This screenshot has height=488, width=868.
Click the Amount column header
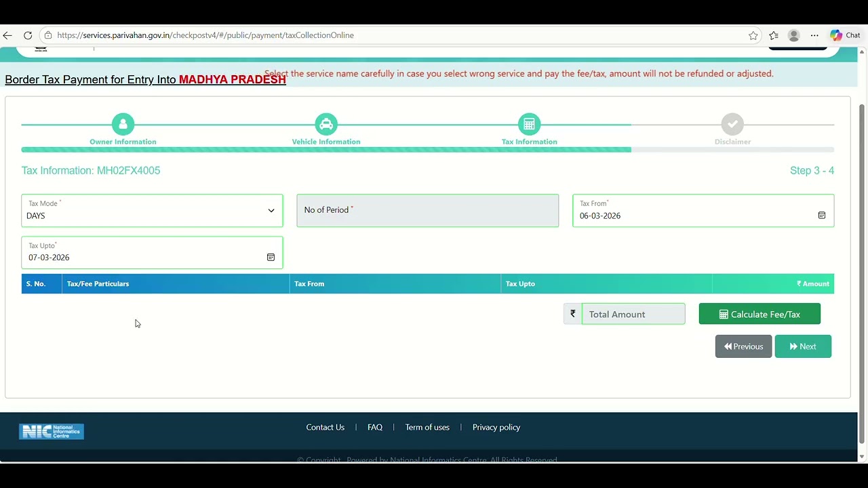[773, 284]
